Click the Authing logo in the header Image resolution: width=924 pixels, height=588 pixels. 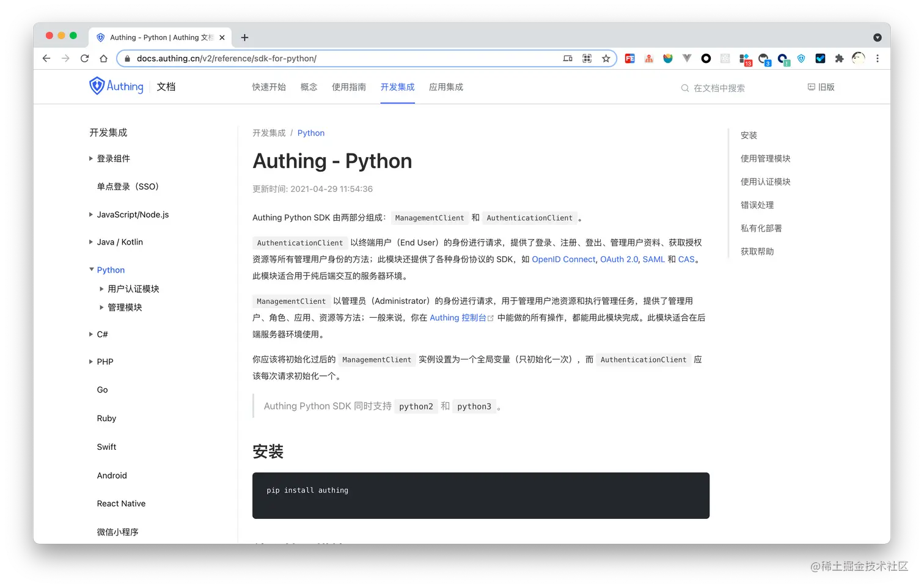(116, 86)
